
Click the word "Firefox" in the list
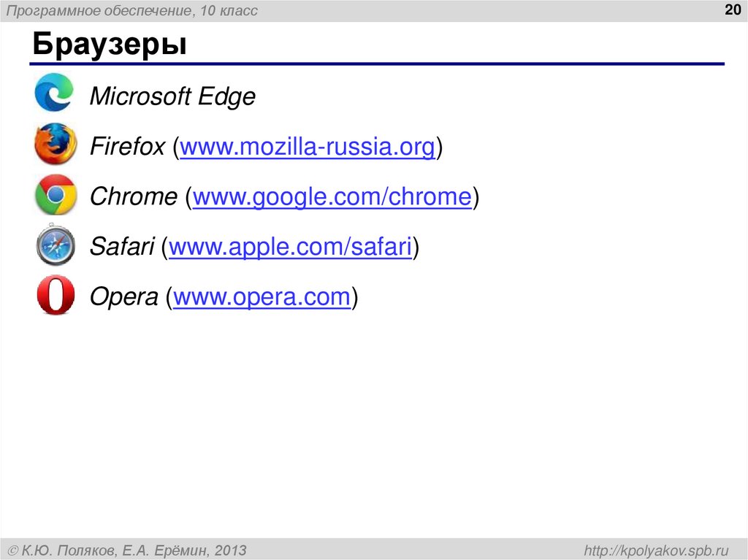(x=127, y=147)
